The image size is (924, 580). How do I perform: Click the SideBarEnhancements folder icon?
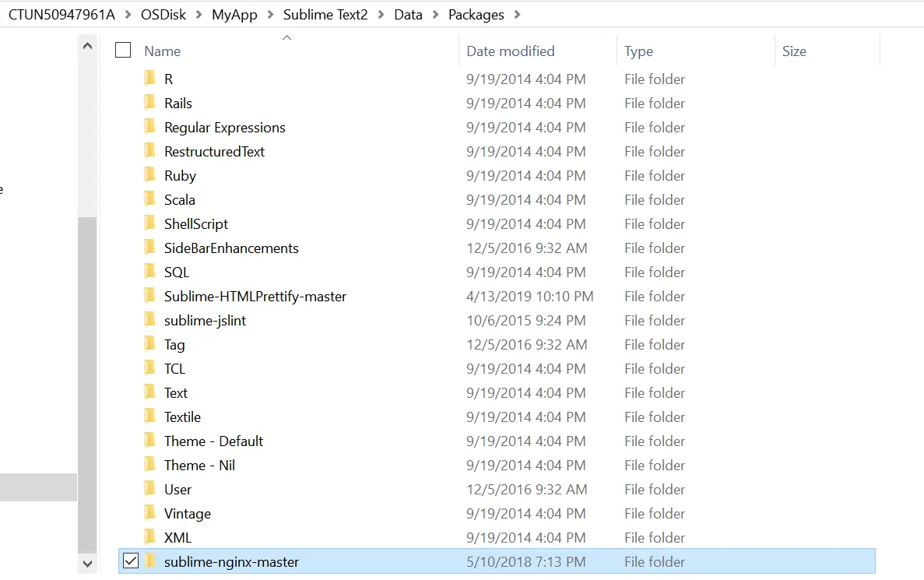click(149, 247)
